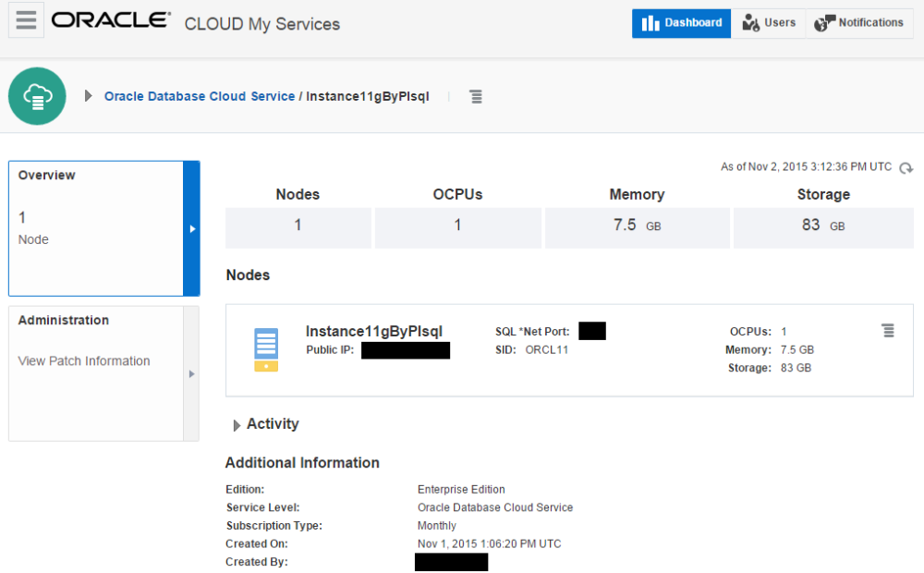Select the Memory metric tile
Image resolution: width=924 pixels, height=573 pixels.
click(x=637, y=226)
